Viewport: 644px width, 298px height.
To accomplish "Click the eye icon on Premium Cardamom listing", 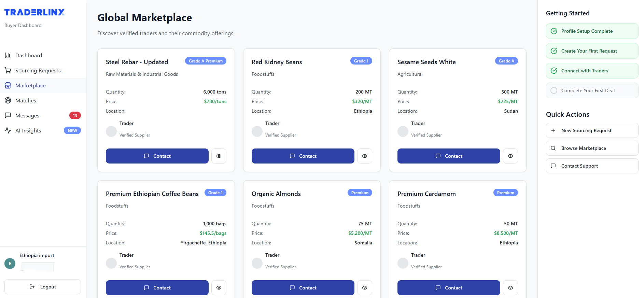I will pos(510,288).
